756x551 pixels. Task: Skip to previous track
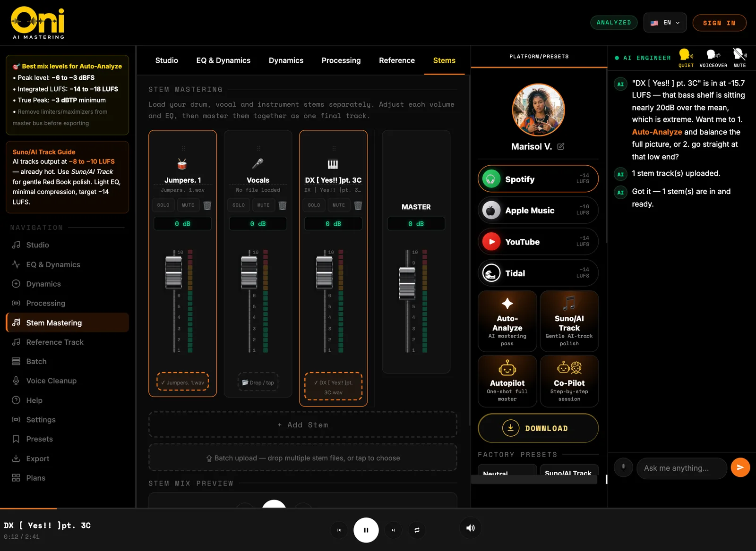pos(339,530)
